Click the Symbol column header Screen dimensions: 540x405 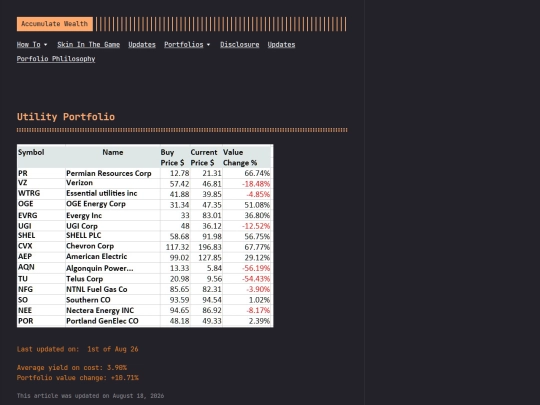click(31, 152)
